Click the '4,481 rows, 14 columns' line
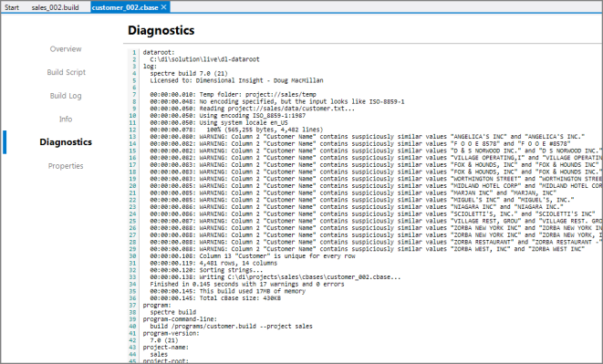The width and height of the screenshot is (603, 364). (213, 263)
